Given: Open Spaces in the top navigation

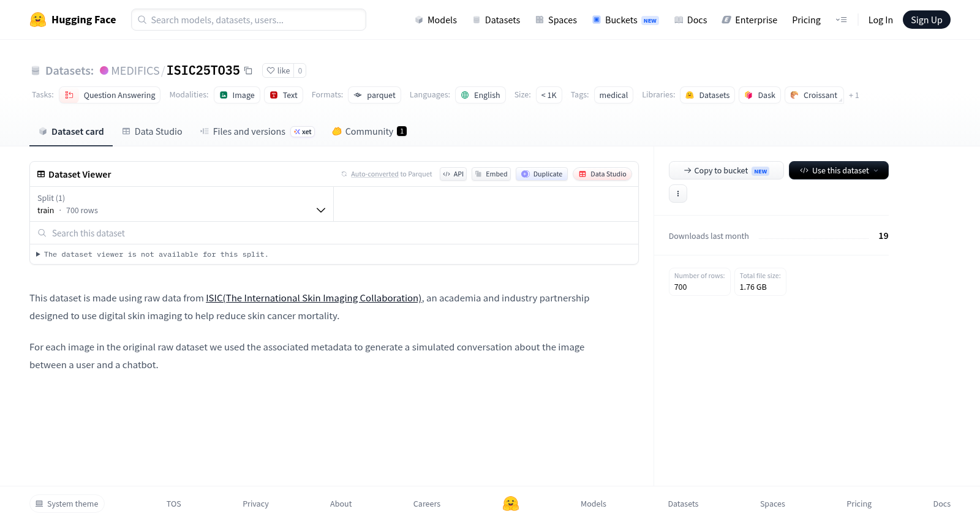Looking at the screenshot, I should point(556,20).
